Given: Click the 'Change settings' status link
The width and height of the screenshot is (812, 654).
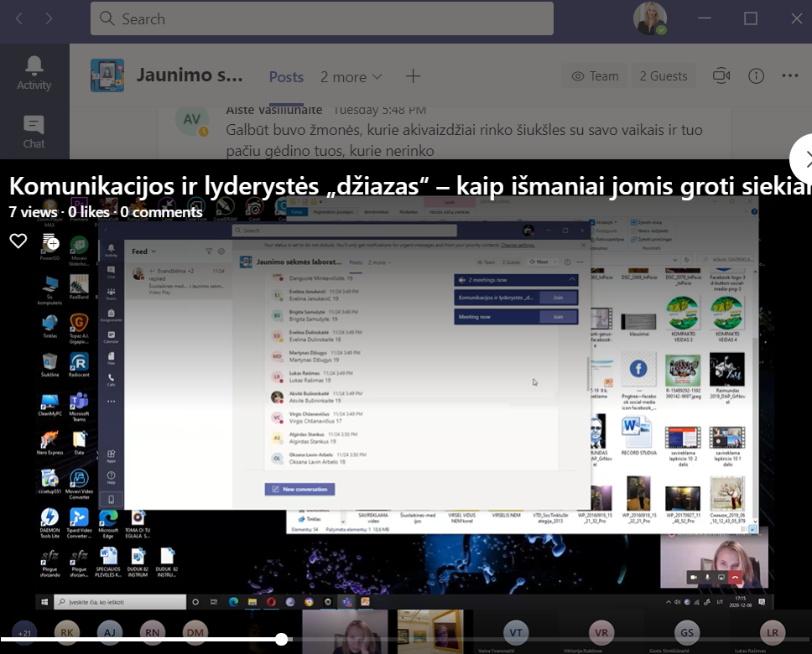Looking at the screenshot, I should 518,245.
